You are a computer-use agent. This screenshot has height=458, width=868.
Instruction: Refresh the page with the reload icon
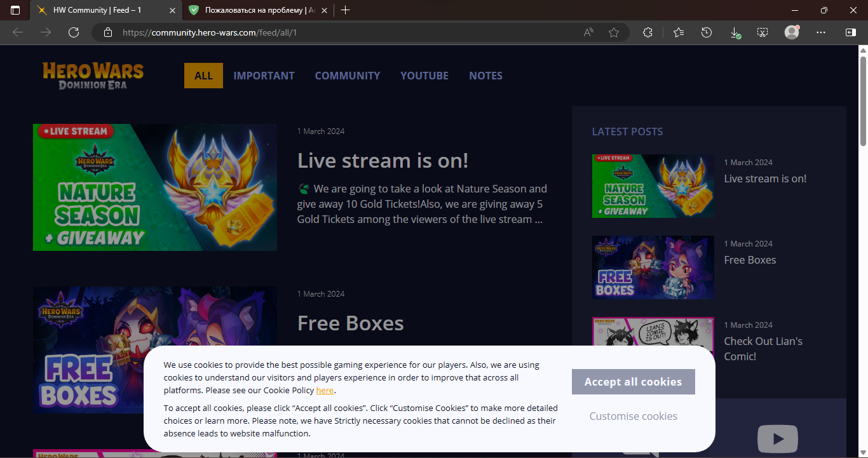pos(74,32)
